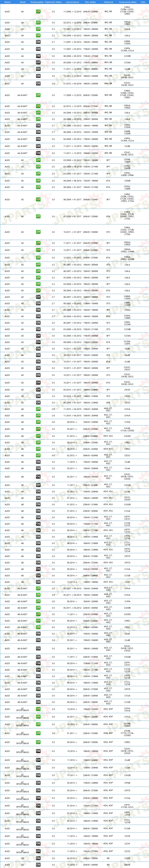Click petrol icon in A6 AVANT CGWB row

point(38,608)
